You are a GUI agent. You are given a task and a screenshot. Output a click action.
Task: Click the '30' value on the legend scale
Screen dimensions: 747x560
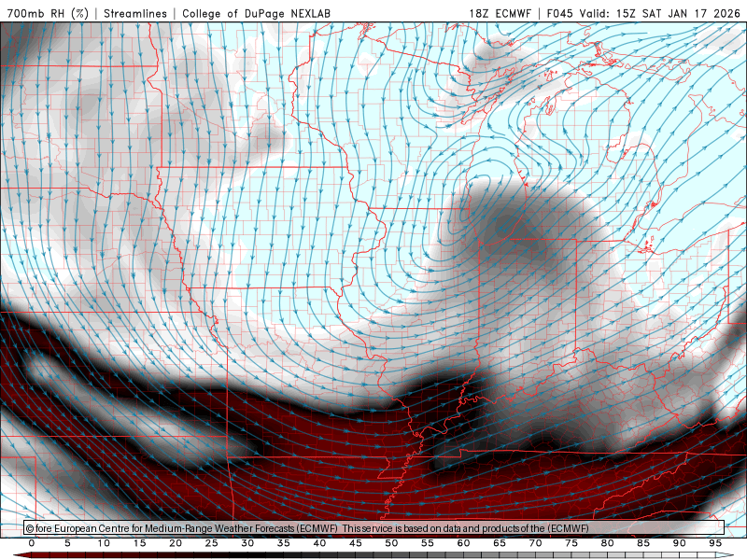pyautogui.click(x=247, y=543)
